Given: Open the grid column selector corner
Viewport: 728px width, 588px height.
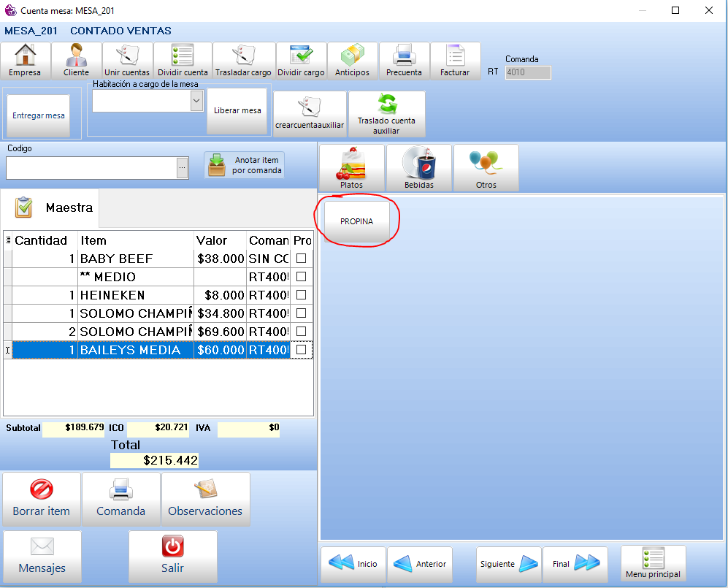Looking at the screenshot, I should tap(8, 240).
